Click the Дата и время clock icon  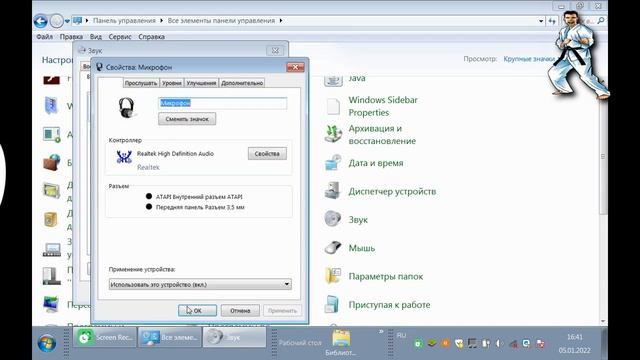click(x=333, y=163)
